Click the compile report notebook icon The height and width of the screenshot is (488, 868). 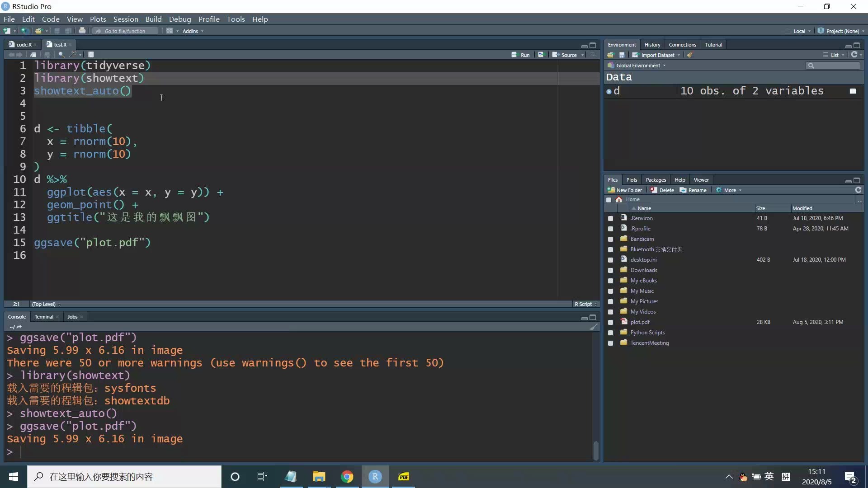[x=91, y=55]
